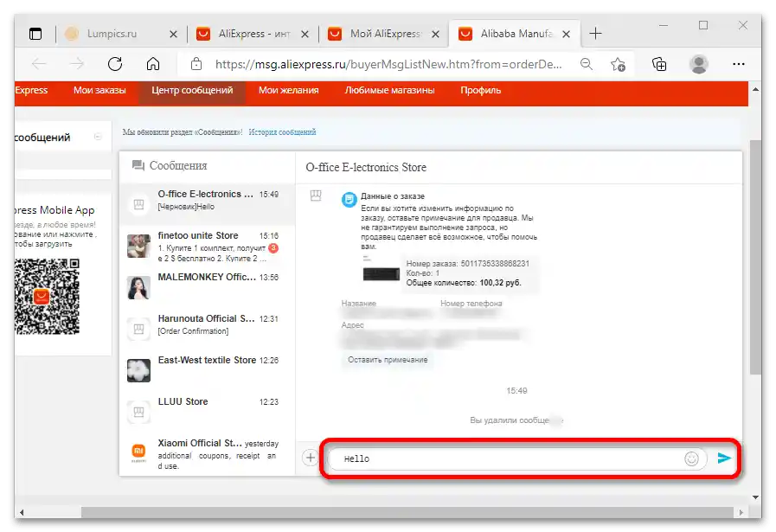This screenshot has height=532, width=776.
Task: Click the Оставить примечание button
Action: point(388,360)
